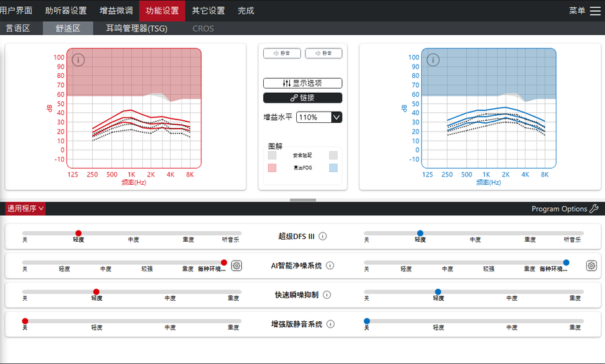Open right-ear AI净噪 gear settings
The image size is (605, 364).
[591, 266]
